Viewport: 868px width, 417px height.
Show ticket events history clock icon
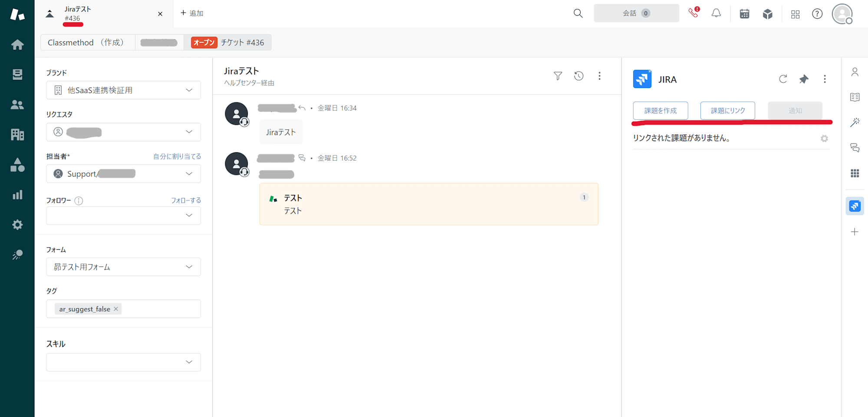[x=579, y=76]
